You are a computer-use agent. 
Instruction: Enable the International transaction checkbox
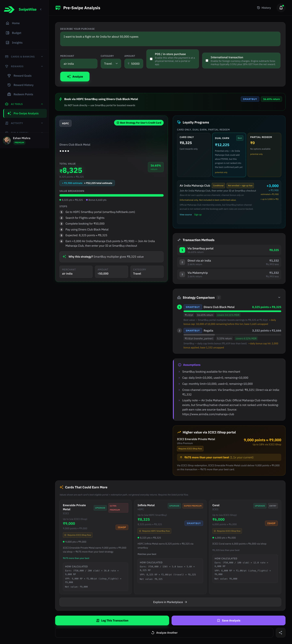pos(207,61)
